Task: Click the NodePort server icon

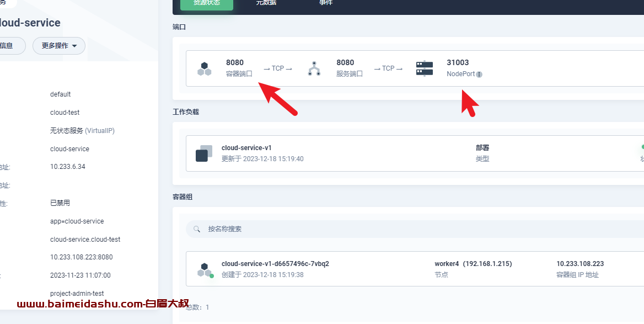Action: [424, 68]
